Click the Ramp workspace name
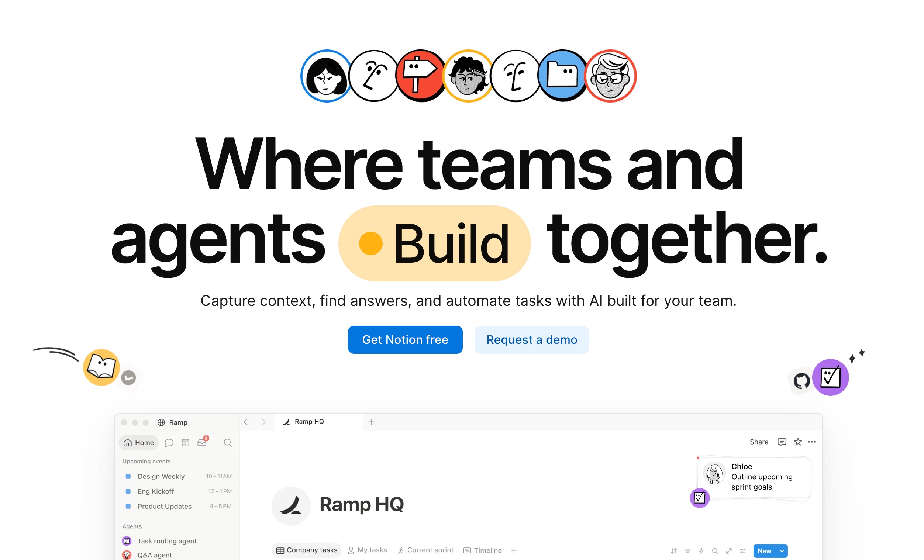This screenshot has height=560, width=924. click(178, 422)
